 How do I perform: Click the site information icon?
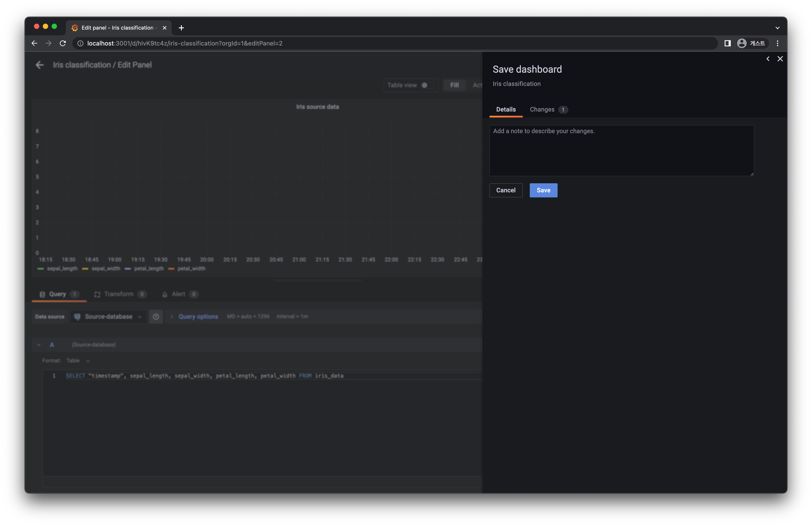[80, 43]
